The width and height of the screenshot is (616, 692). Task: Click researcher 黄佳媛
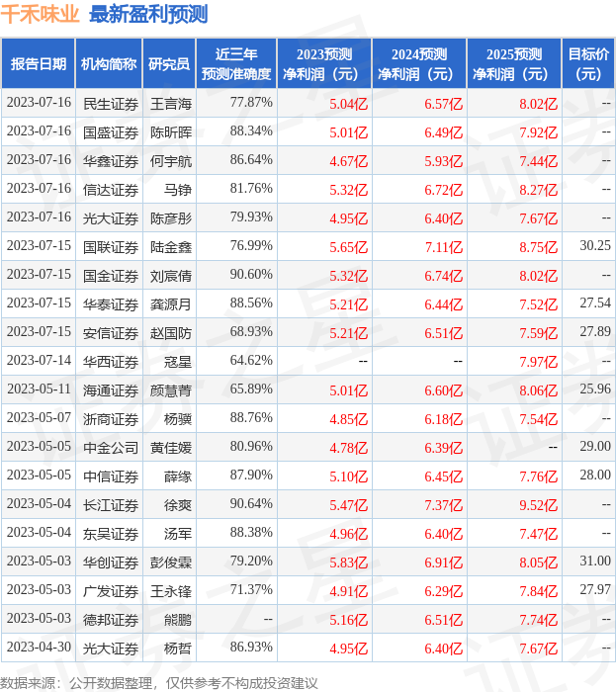171,449
